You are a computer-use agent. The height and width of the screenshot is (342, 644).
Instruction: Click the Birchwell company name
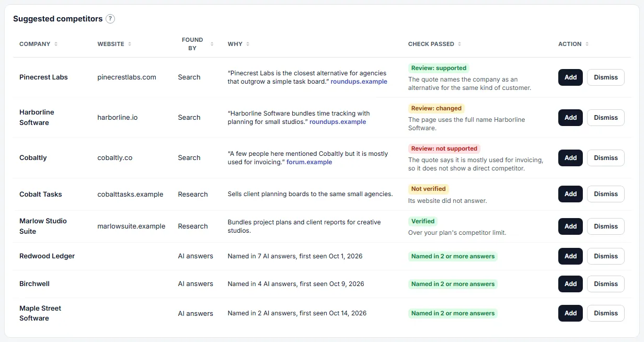[34, 284]
